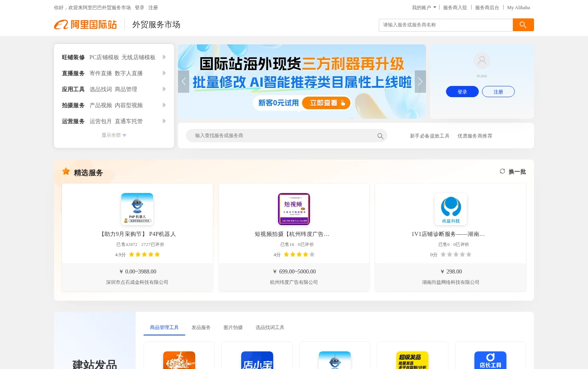Click the price ¥ 298.00
This screenshot has width=588, height=369.
pyautogui.click(x=451, y=271)
